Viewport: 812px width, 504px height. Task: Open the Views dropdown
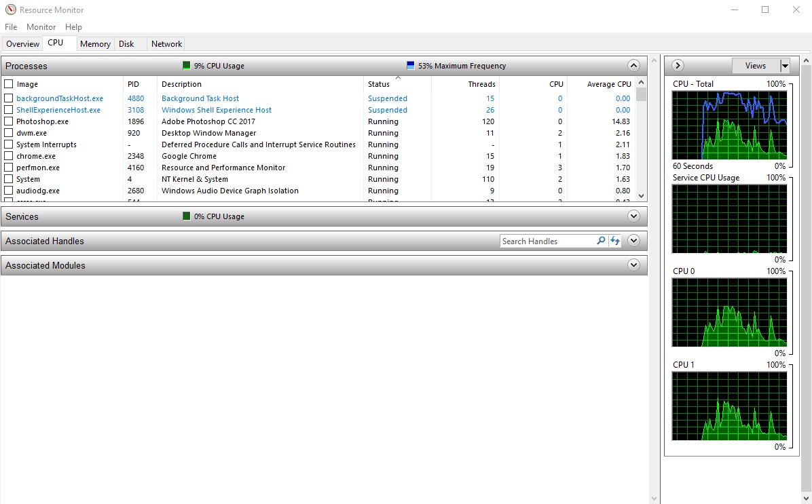pyautogui.click(x=784, y=65)
